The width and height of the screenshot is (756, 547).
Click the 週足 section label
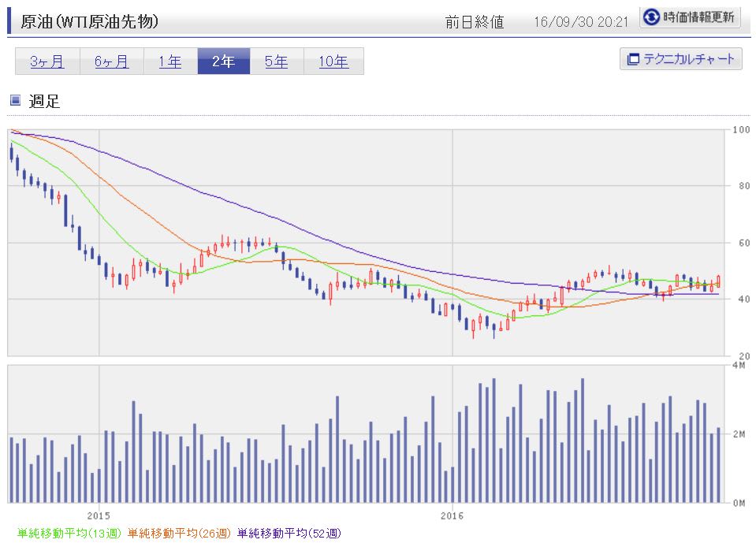pos(44,101)
